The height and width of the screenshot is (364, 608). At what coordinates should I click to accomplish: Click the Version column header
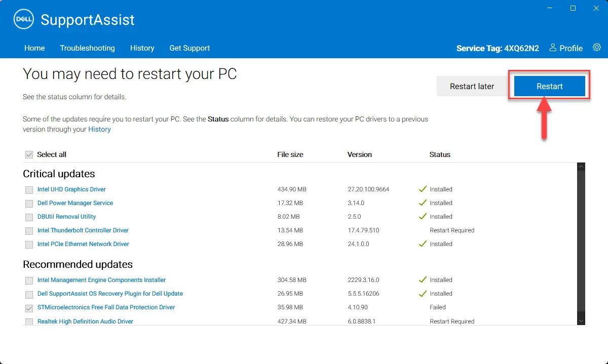360,154
